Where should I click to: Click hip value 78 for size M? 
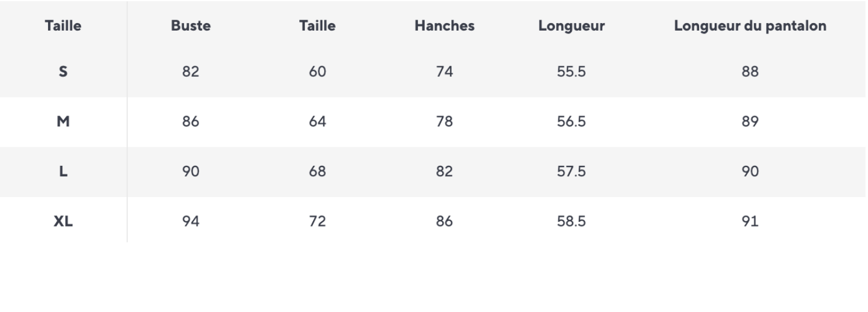pyautogui.click(x=444, y=121)
